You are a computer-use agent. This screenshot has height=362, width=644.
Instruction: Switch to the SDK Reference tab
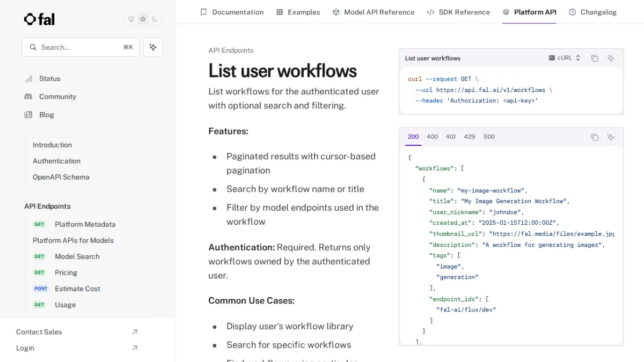tap(458, 12)
